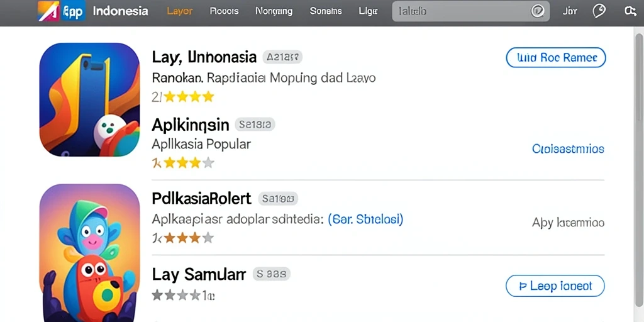Click the key-shaped icon at header right
This screenshot has height=322, width=644.
[x=630, y=11]
